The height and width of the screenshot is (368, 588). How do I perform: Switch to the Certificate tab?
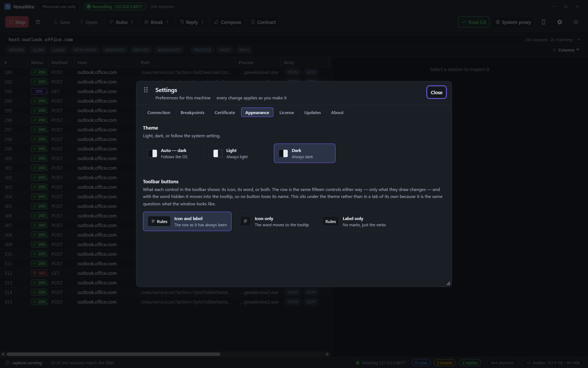[225, 113]
